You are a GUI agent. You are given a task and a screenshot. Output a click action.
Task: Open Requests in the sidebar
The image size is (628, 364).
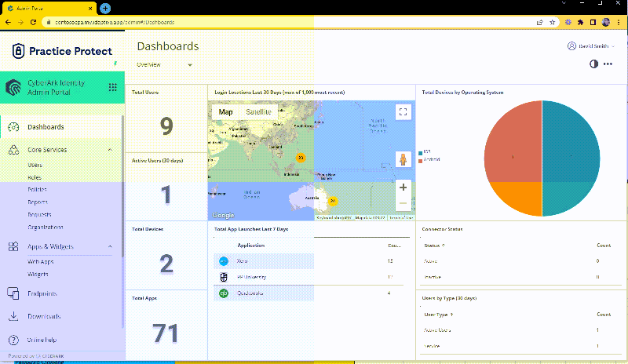(x=39, y=215)
